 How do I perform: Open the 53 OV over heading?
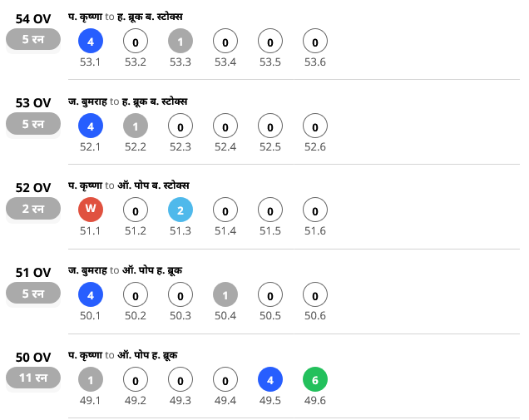tap(33, 103)
